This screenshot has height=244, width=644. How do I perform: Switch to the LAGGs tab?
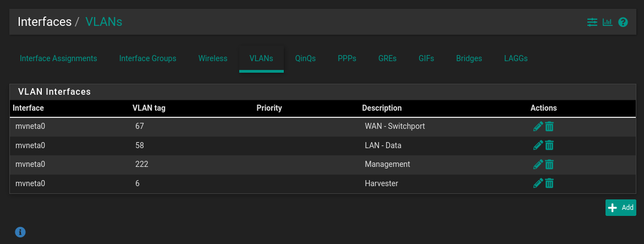click(516, 58)
